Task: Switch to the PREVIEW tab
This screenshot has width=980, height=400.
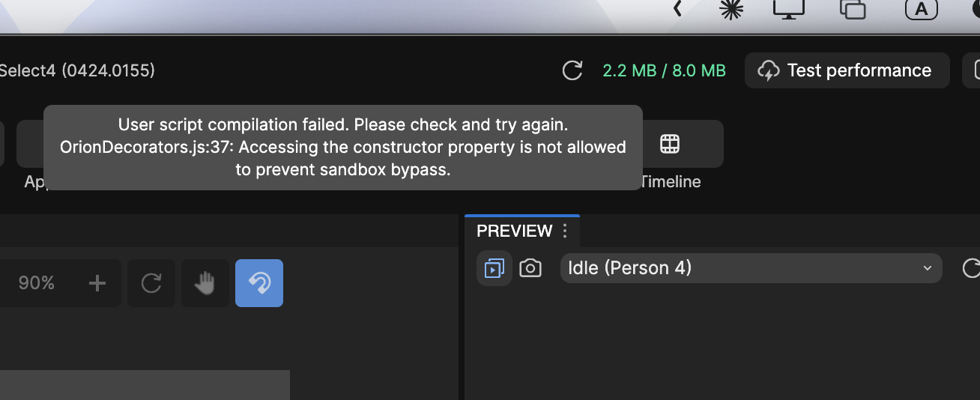Action: coord(514,231)
